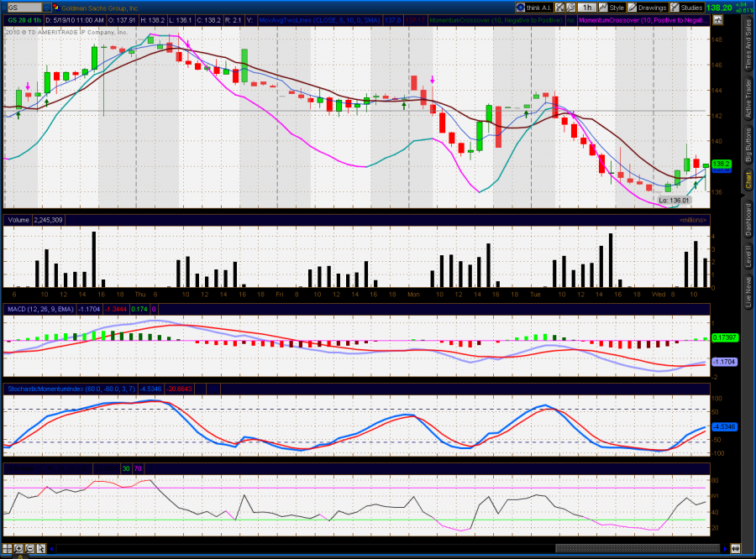Click the green MACD diff 0.174
The height and width of the screenshot is (559, 756).
[139, 309]
